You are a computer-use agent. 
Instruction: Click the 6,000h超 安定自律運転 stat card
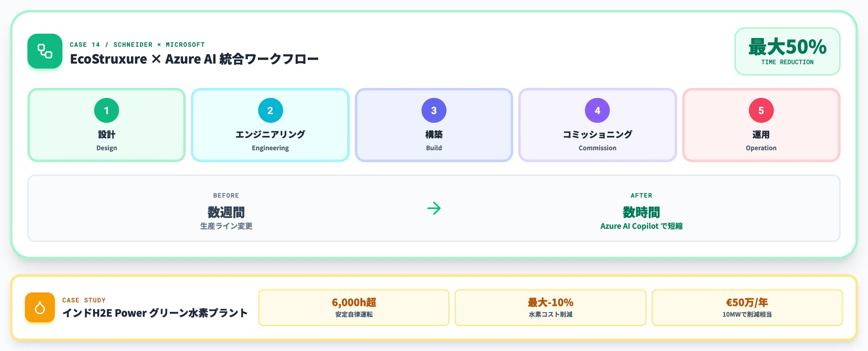(x=354, y=308)
